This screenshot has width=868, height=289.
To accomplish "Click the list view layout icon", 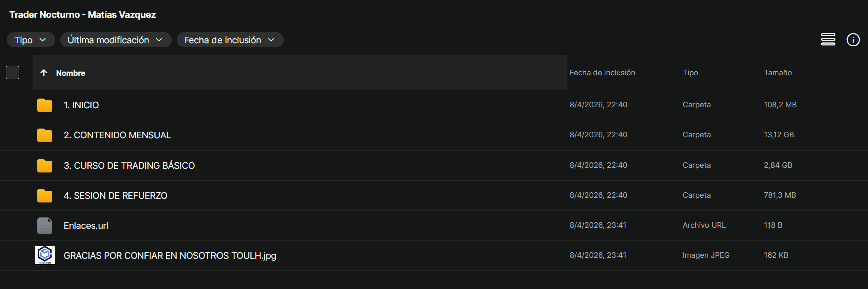I will pos(828,39).
